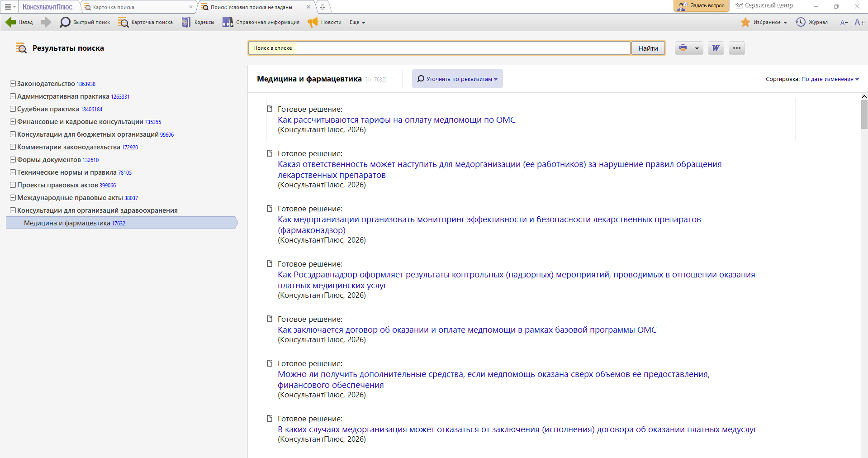This screenshot has height=458, width=868.
Task: Go back with the green Назад arrow
Action: (19, 22)
